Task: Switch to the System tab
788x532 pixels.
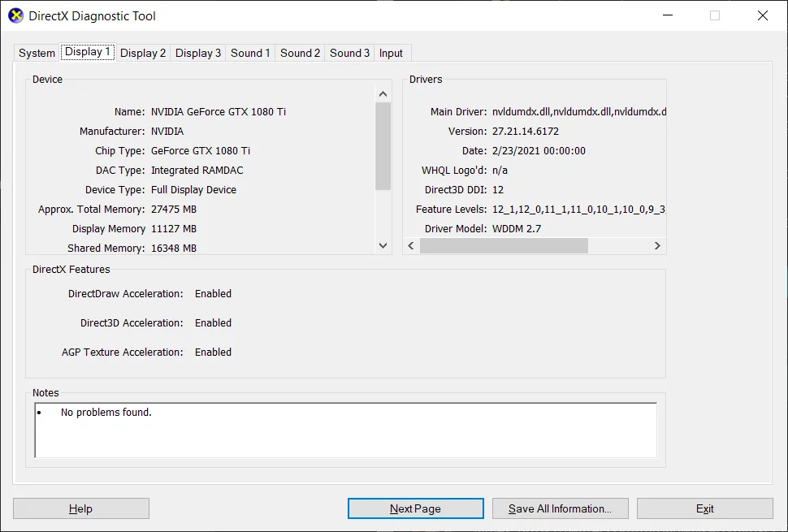Action: click(37, 54)
